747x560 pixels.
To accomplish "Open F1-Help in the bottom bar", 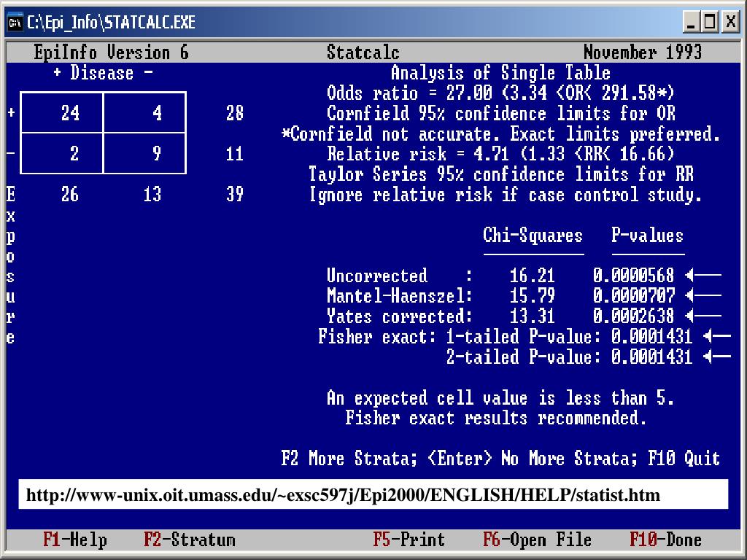I will [x=75, y=540].
